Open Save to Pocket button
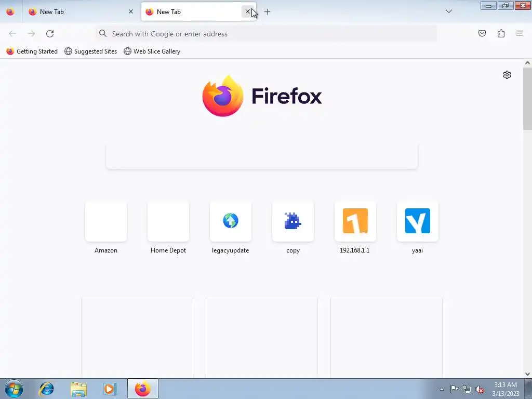532x399 pixels. [x=482, y=33]
